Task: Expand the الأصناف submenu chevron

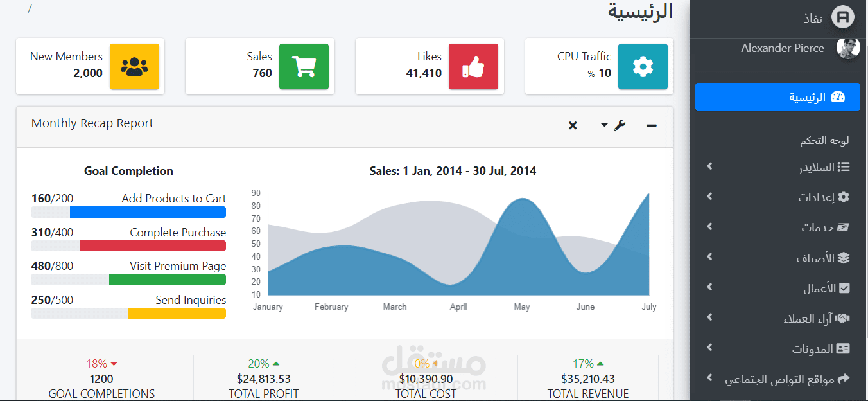Action: click(709, 257)
